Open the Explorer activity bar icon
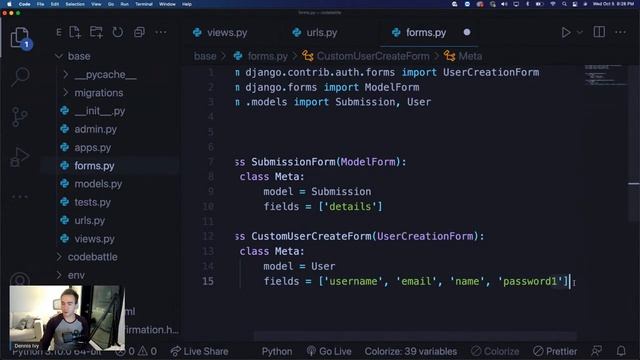 click(20, 38)
